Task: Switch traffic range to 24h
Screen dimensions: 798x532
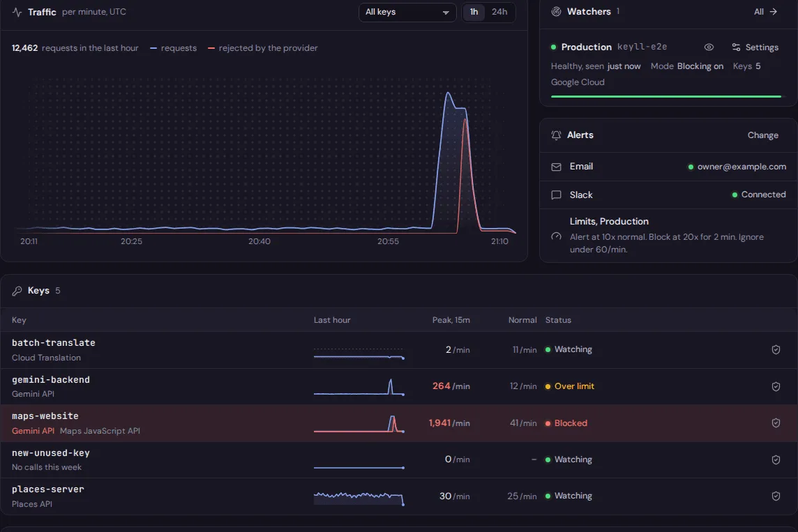Action: pyautogui.click(x=499, y=12)
